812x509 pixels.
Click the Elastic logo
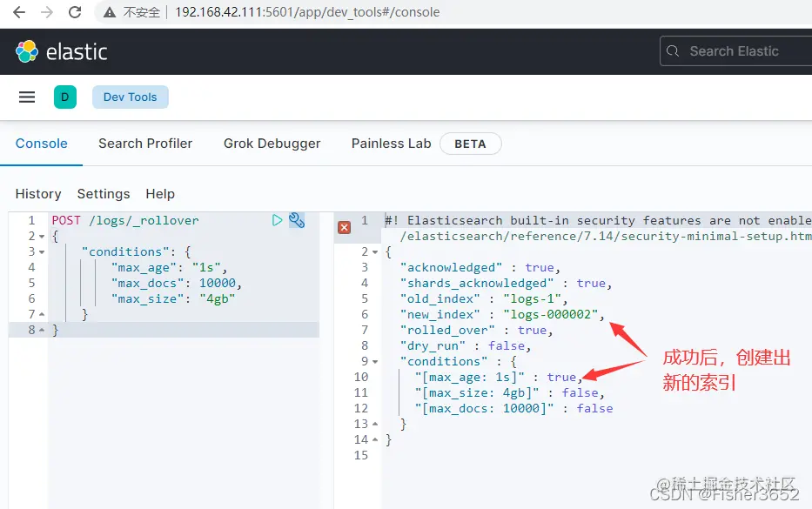coord(61,51)
